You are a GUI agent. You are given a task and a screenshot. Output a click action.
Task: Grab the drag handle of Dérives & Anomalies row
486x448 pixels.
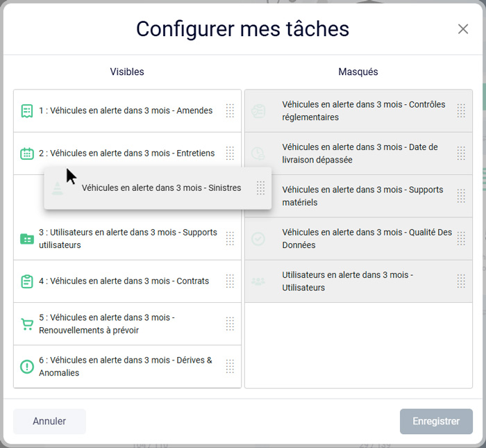tap(230, 366)
